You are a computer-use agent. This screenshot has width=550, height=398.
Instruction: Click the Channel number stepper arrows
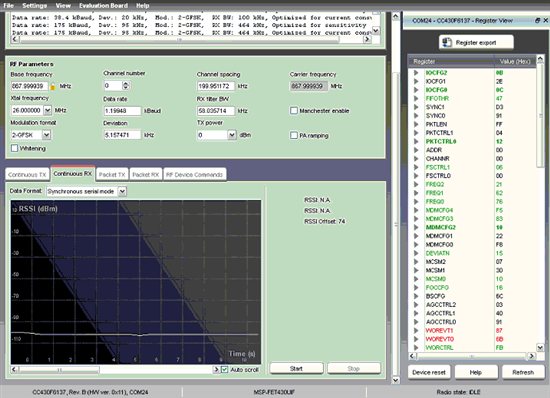pyautogui.click(x=126, y=85)
